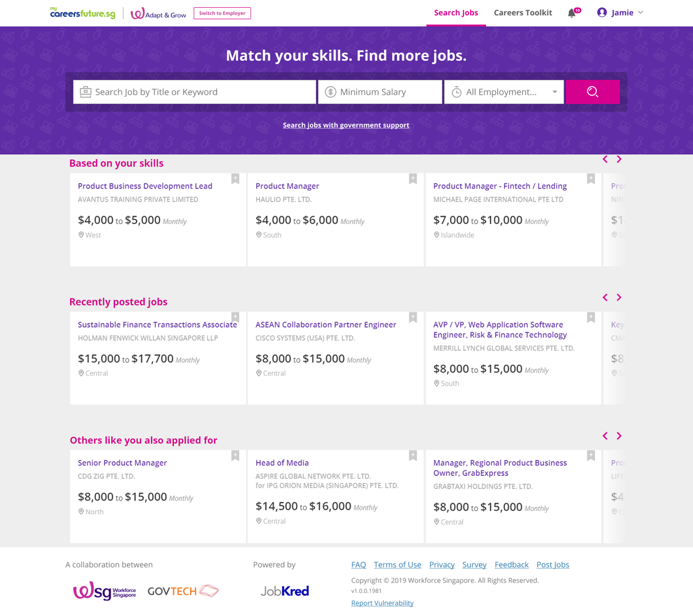Click MICHAEL PAGE INTERNATIONAL PTE LTD text

tap(498, 199)
